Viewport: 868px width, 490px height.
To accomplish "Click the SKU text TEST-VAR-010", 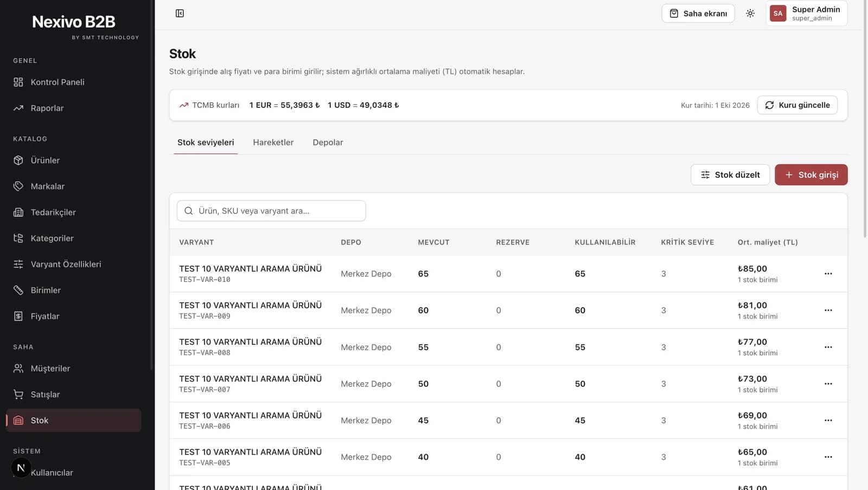I will [x=205, y=280].
